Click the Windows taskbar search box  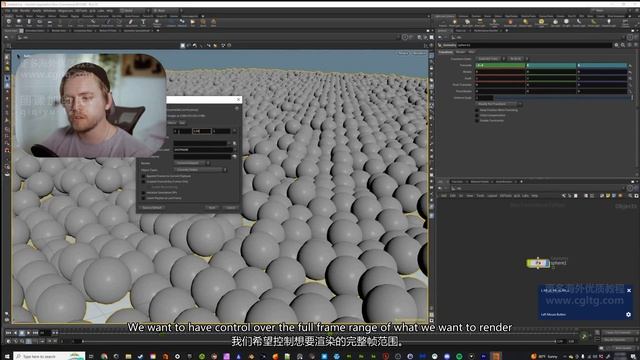(49, 356)
